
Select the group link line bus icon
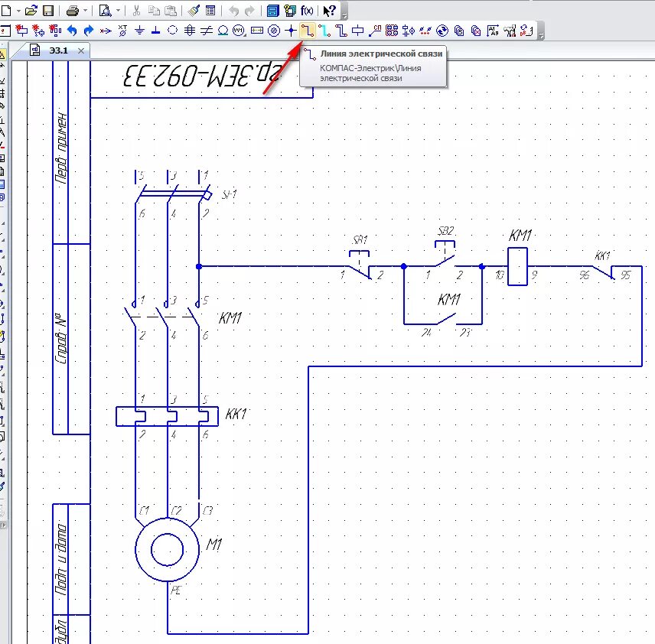click(x=341, y=31)
